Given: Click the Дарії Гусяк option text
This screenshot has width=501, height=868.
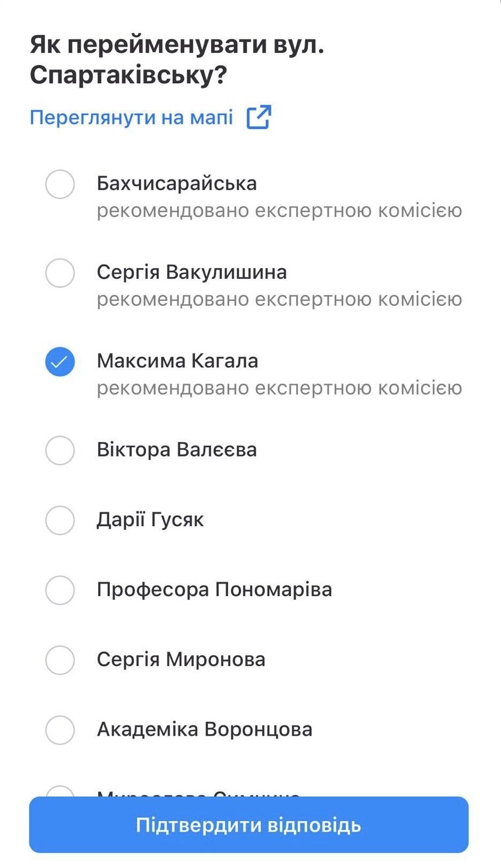Looking at the screenshot, I should tap(150, 519).
